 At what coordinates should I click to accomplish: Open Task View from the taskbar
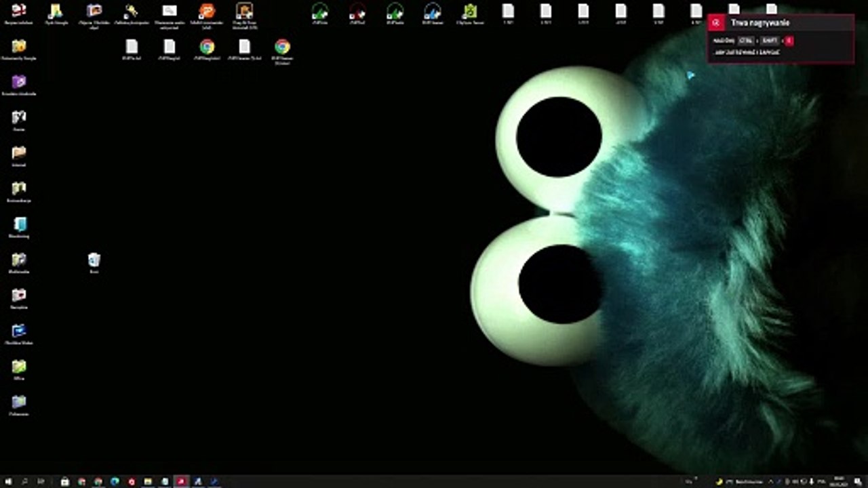tap(41, 482)
